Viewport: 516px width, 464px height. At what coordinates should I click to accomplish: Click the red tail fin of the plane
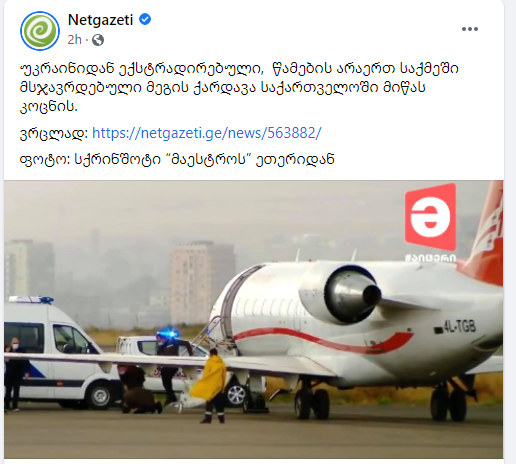(483, 235)
